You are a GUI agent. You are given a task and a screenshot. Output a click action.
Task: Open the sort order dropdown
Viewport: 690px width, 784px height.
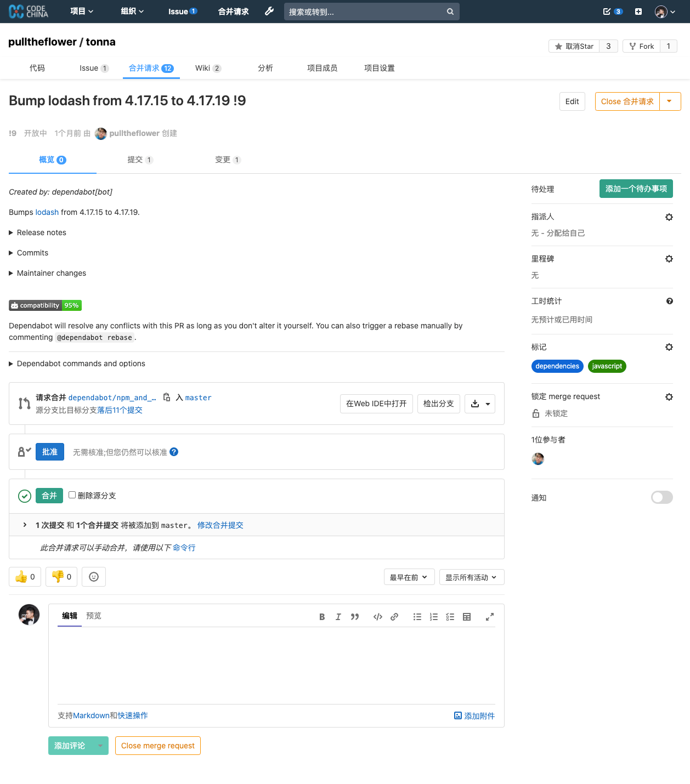click(409, 577)
